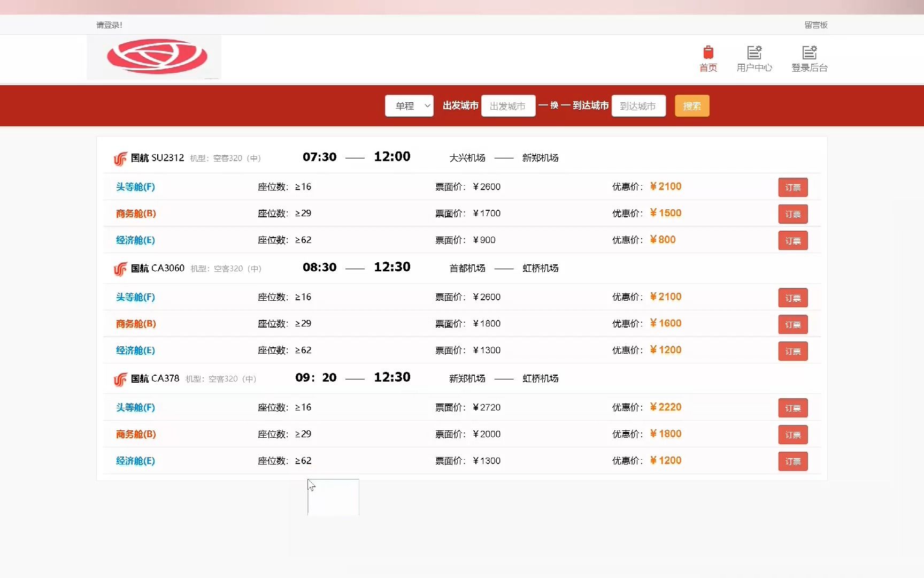This screenshot has width=924, height=578.
Task: Book SU2312 economy ¥800 ticket
Action: pyautogui.click(x=793, y=241)
